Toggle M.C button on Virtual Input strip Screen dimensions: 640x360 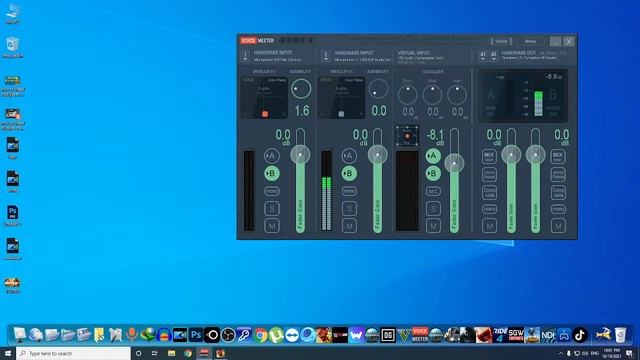(x=433, y=191)
